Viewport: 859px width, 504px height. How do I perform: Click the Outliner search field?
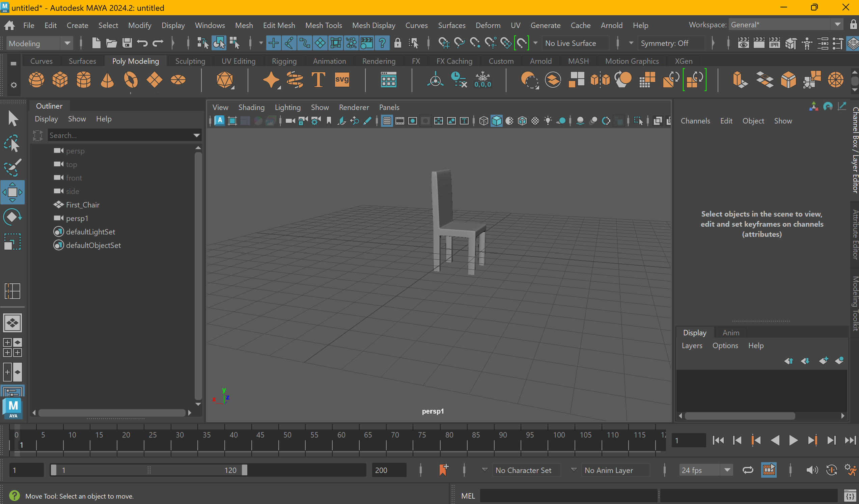tap(119, 135)
